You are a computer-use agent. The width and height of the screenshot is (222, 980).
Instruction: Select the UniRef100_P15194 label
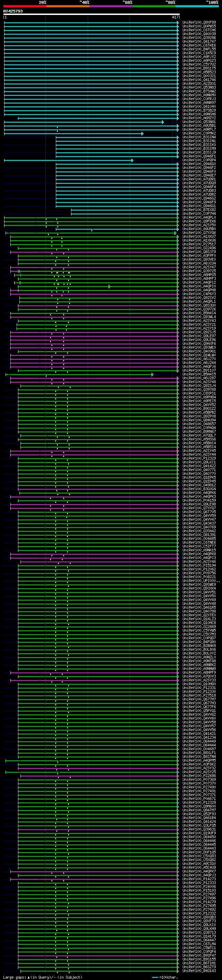click(199, 565)
